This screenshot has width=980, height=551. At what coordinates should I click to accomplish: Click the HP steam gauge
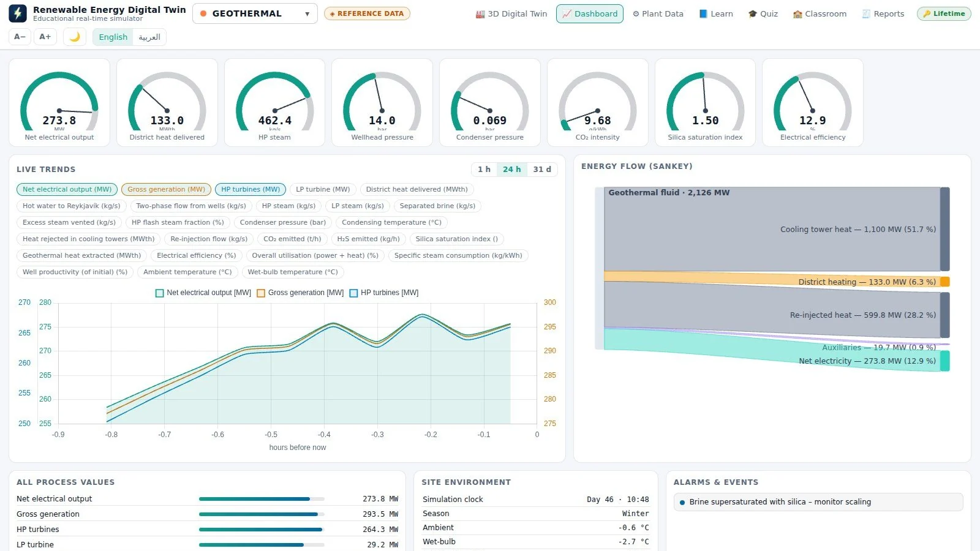click(275, 103)
